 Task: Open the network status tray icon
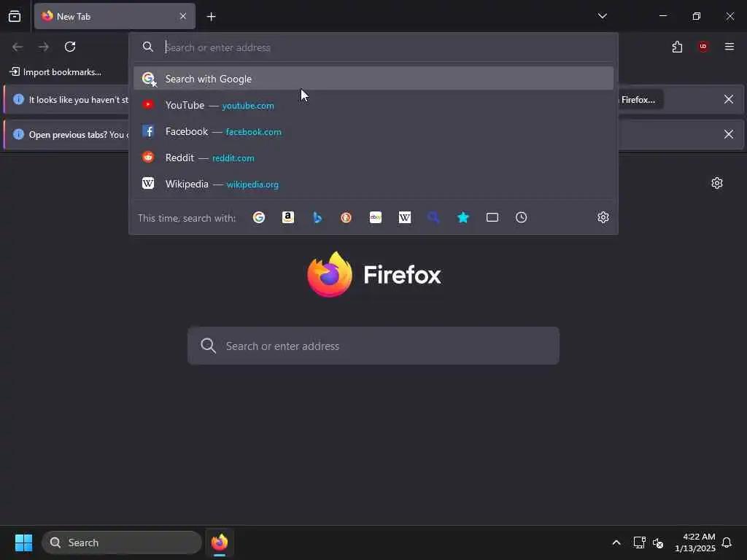[x=639, y=542]
